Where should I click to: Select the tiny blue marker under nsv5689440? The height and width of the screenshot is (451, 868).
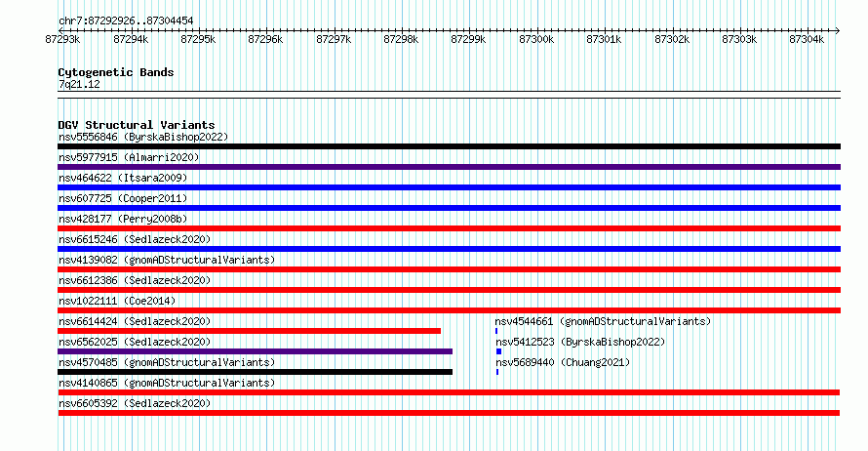pos(497,372)
